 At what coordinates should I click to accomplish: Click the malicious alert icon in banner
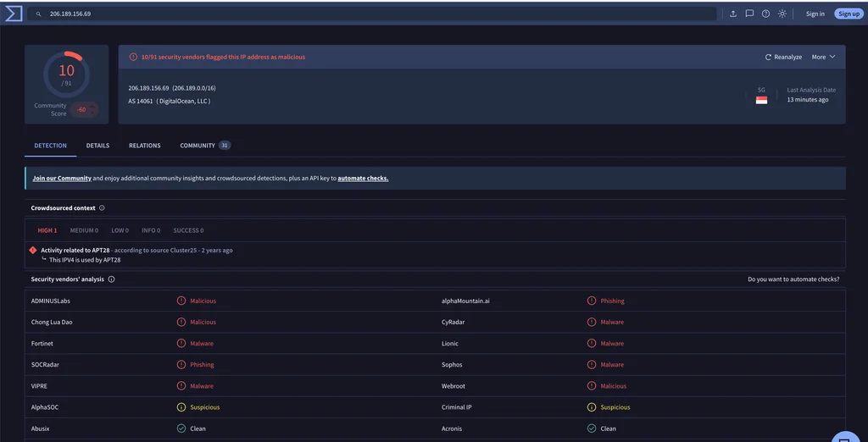133,57
